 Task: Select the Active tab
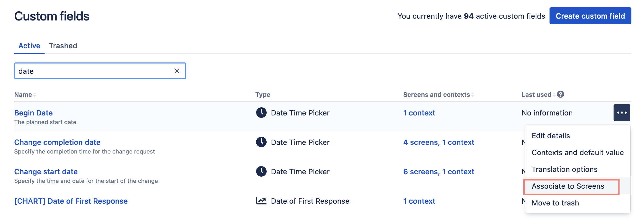click(x=29, y=46)
